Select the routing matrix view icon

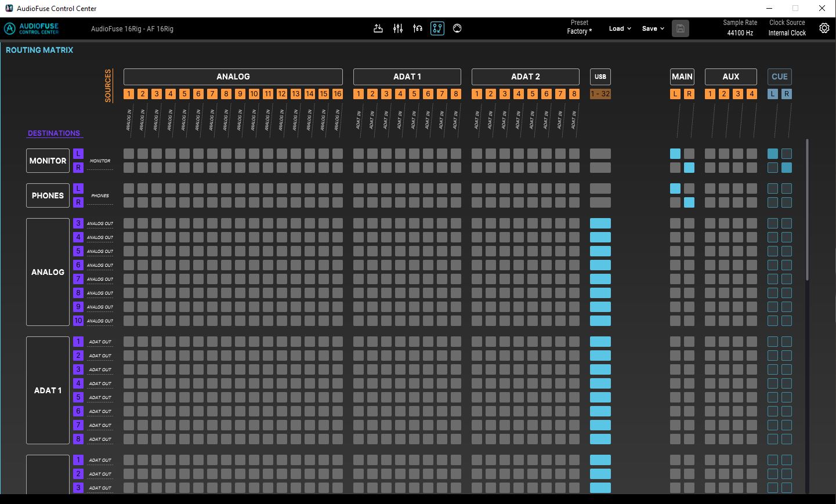click(x=437, y=28)
